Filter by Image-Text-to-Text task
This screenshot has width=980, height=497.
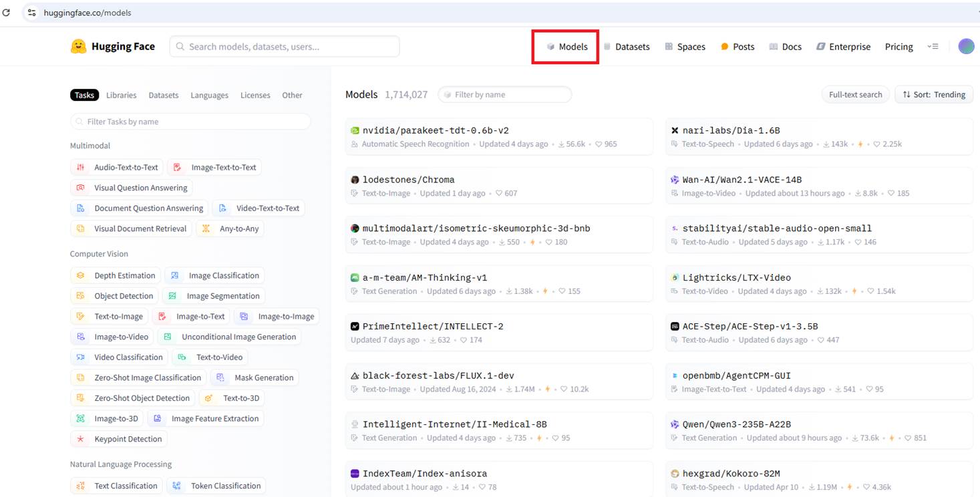214,168
